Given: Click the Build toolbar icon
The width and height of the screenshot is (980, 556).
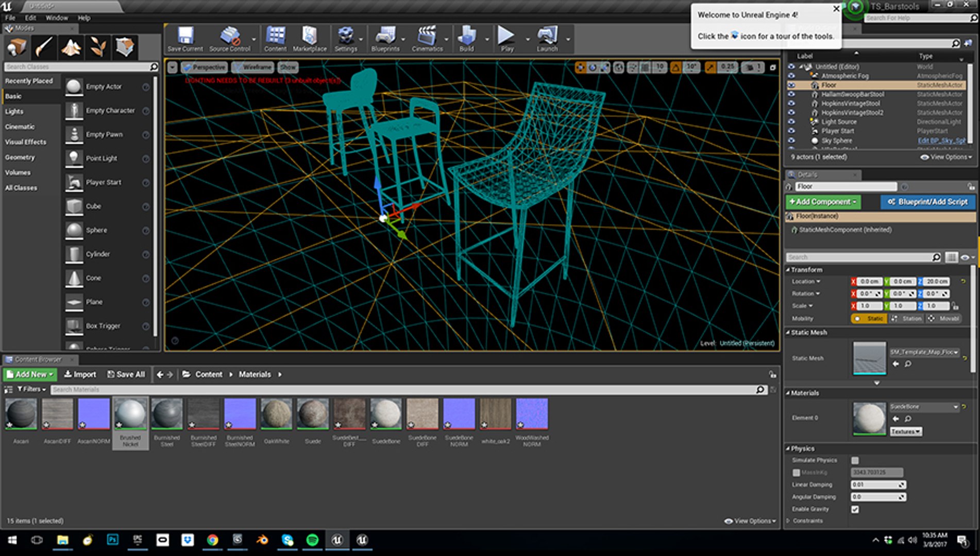Looking at the screenshot, I should point(466,39).
